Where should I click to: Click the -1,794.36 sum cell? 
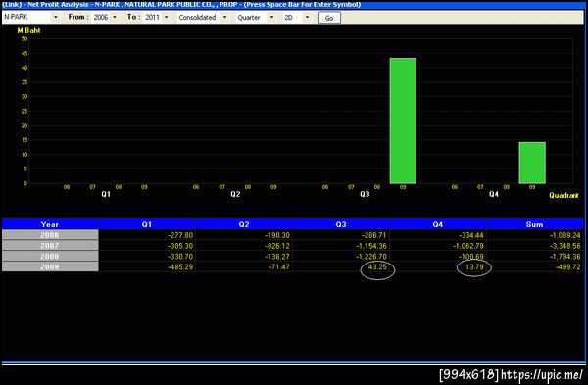pos(564,257)
